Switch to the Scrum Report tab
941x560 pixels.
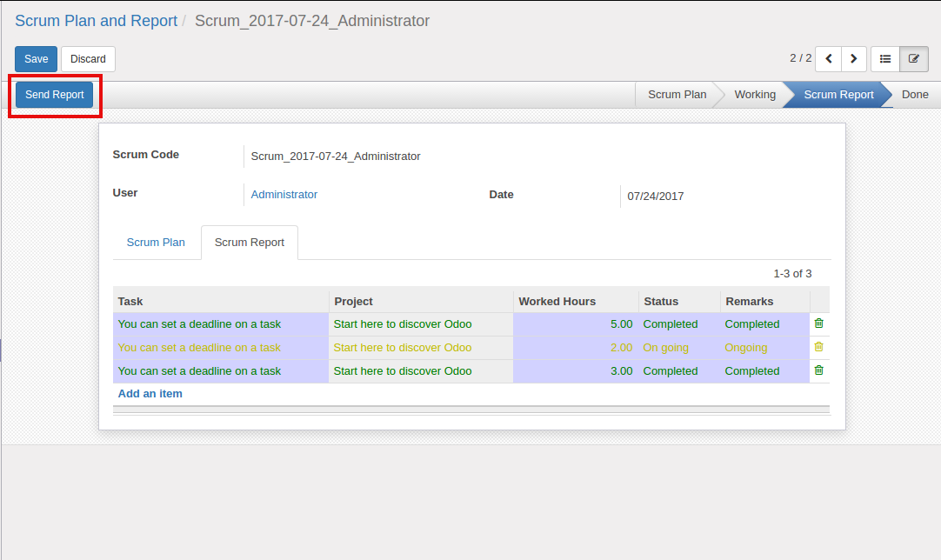coord(250,243)
